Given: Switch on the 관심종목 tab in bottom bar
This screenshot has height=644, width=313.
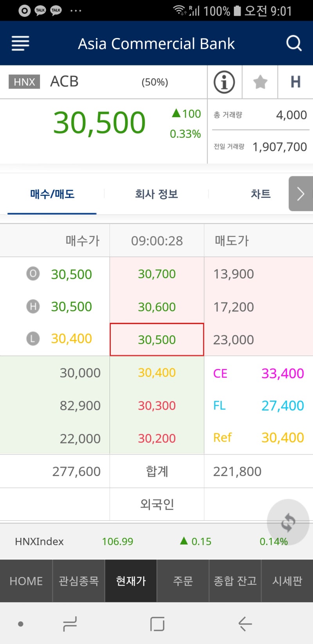Looking at the screenshot, I should 78,581.
